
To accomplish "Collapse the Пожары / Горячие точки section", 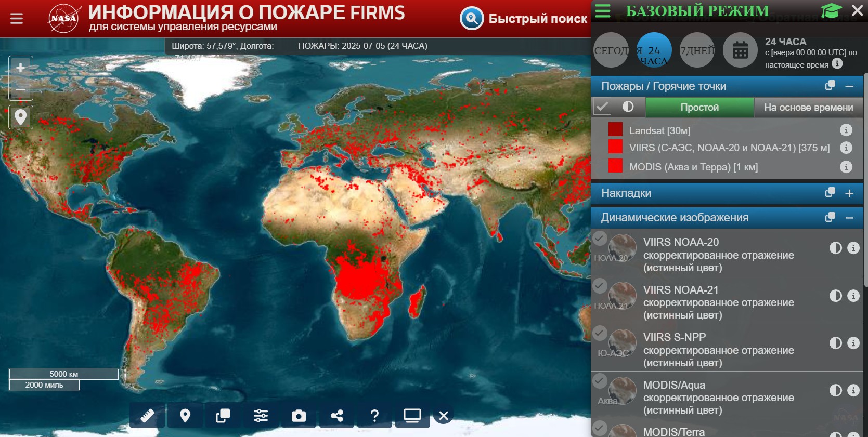I will pos(849,86).
